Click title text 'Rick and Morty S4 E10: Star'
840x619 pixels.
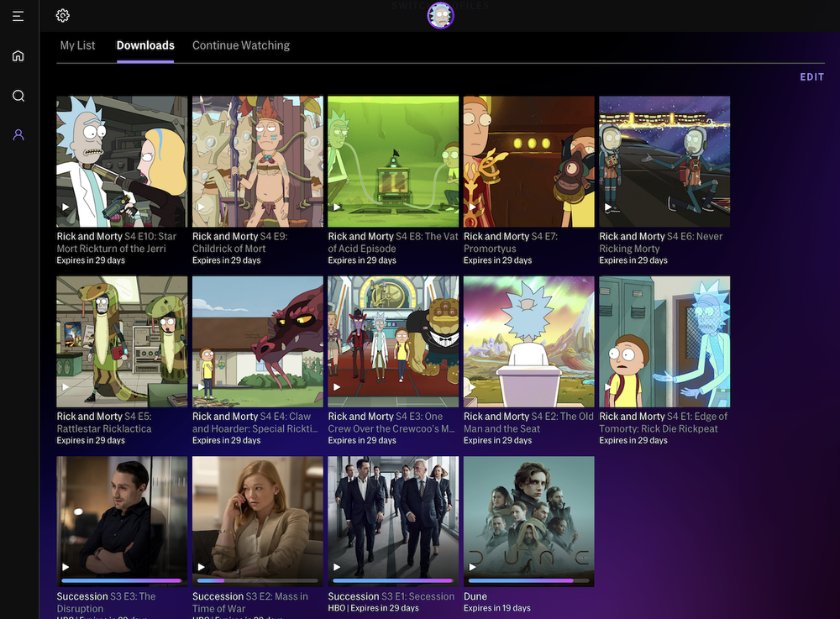pos(116,236)
